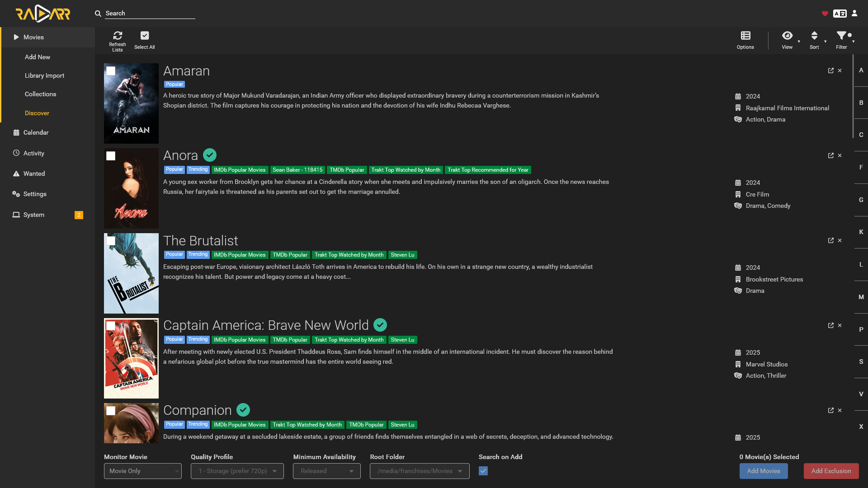The height and width of the screenshot is (488, 868).
Task: Click the Add Exclusion button
Action: tap(831, 471)
